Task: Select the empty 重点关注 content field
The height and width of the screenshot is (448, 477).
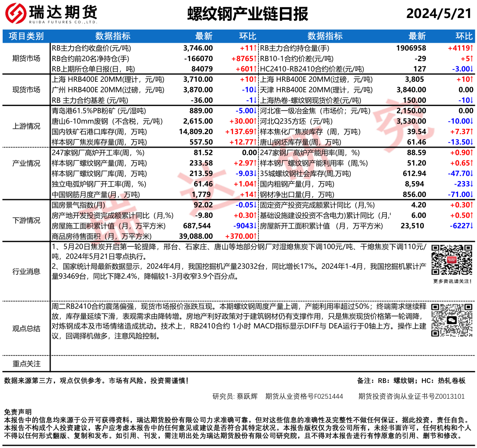Action: [263, 364]
